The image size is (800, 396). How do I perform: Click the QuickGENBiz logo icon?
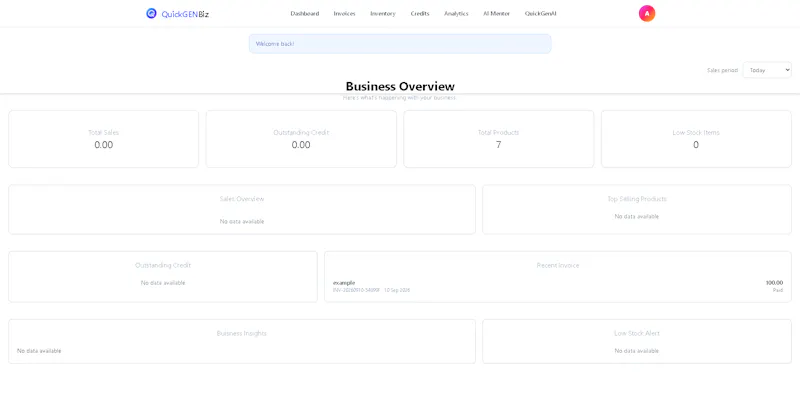tap(151, 13)
